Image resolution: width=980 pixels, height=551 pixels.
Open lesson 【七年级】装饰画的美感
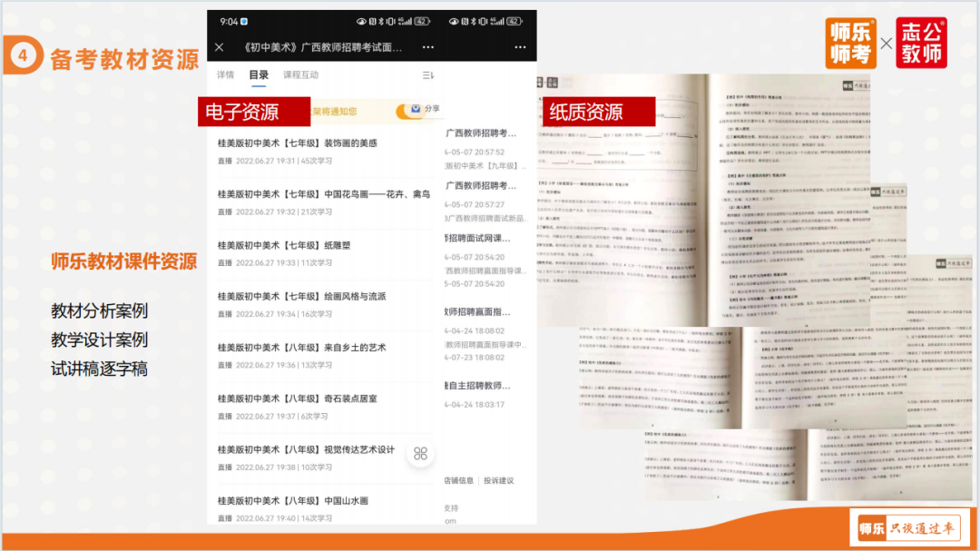tap(298, 143)
